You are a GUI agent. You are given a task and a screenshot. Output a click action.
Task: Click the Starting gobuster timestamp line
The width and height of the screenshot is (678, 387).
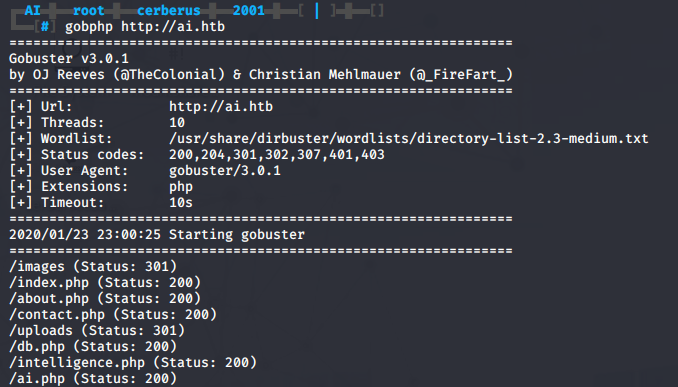pyautogui.click(x=157, y=234)
